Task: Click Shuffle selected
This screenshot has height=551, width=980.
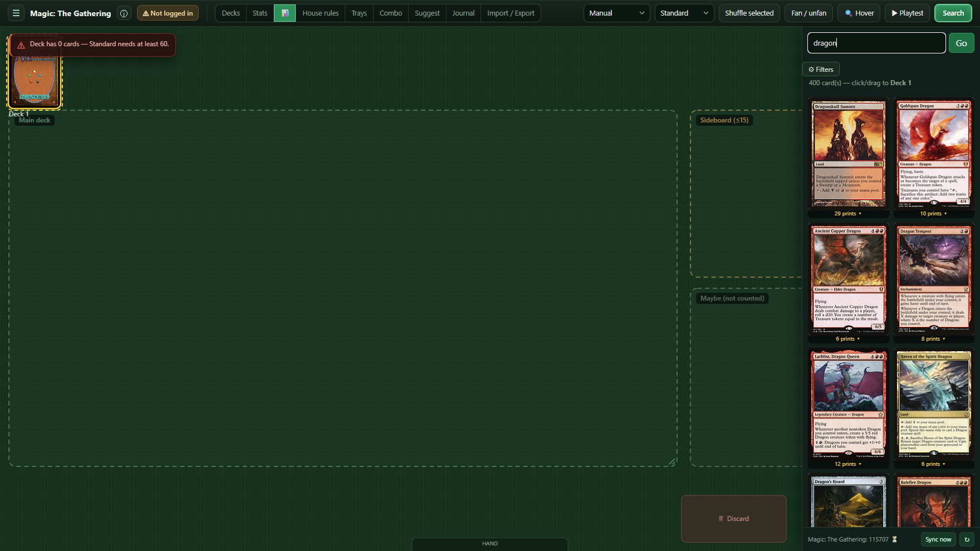Action: tap(749, 13)
